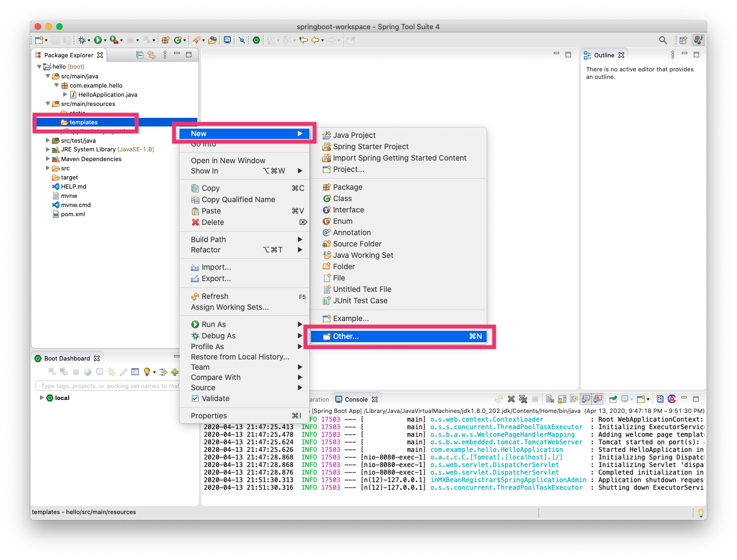Launch Debug mode from the main toolbar

[x=82, y=39]
